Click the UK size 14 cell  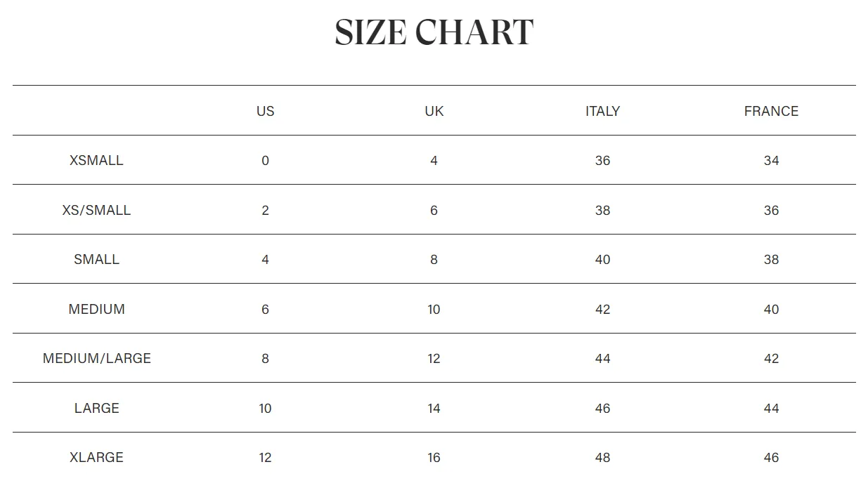click(x=434, y=408)
